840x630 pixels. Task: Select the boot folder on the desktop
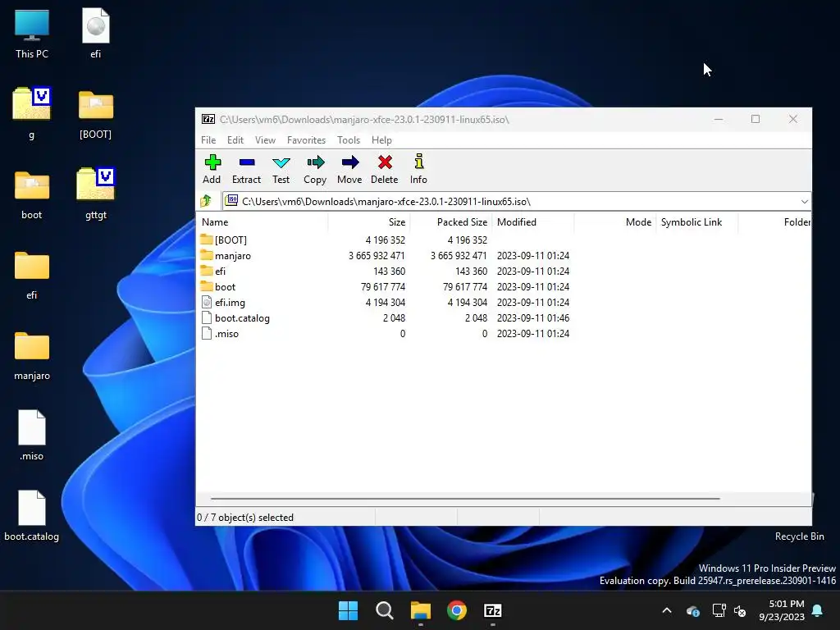(x=32, y=195)
